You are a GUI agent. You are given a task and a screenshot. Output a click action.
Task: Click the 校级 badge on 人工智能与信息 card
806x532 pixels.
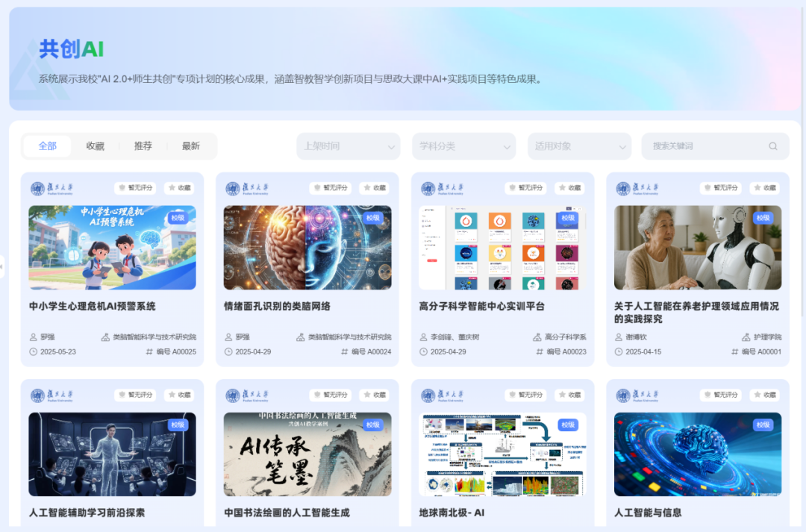763,425
